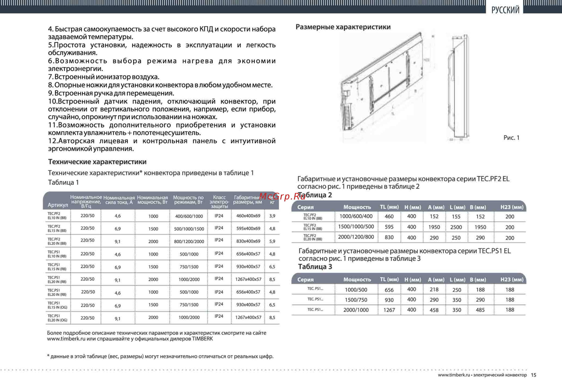
Task: Click 'TEC.PS1 EL15 IN (OG)' in Table 1
Action: point(58,305)
